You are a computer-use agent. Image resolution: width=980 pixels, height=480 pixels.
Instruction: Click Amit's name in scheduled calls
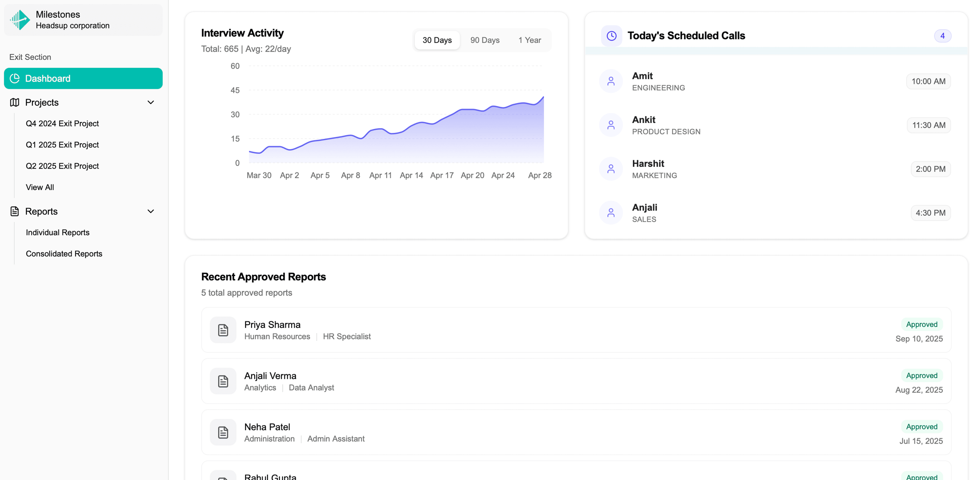tap(642, 76)
